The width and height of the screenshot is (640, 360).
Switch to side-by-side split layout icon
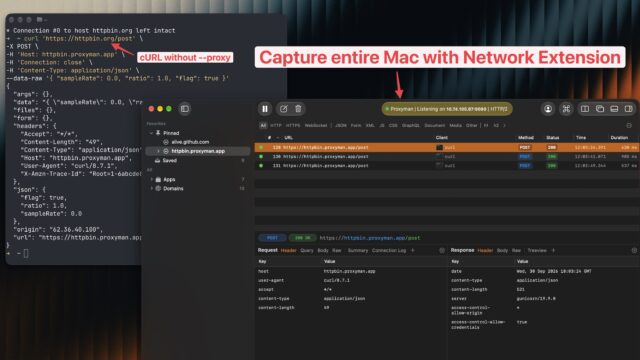click(x=585, y=109)
